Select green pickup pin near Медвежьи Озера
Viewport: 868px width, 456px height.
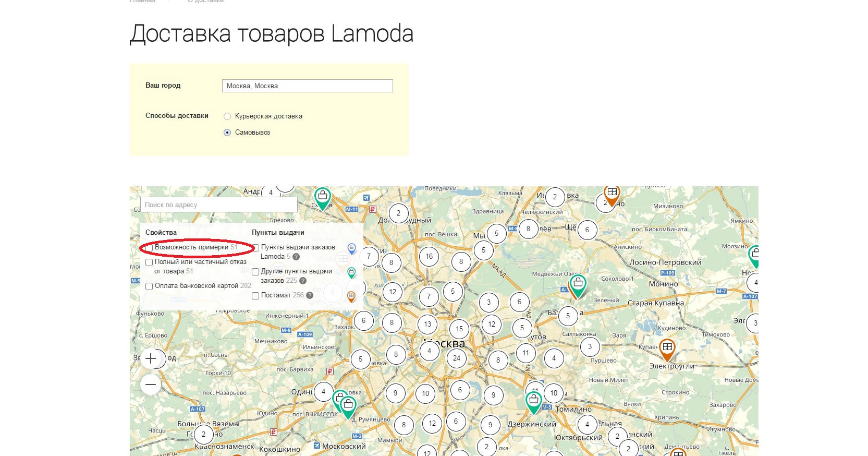click(x=578, y=286)
